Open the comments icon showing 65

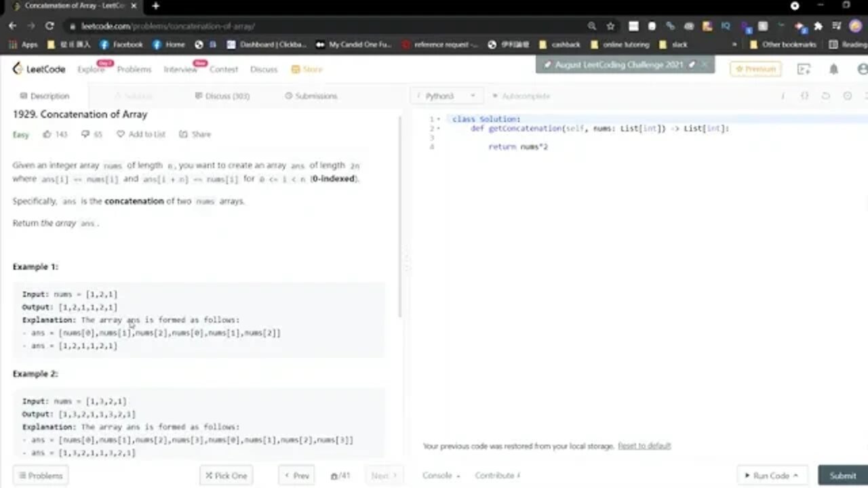(85, 134)
